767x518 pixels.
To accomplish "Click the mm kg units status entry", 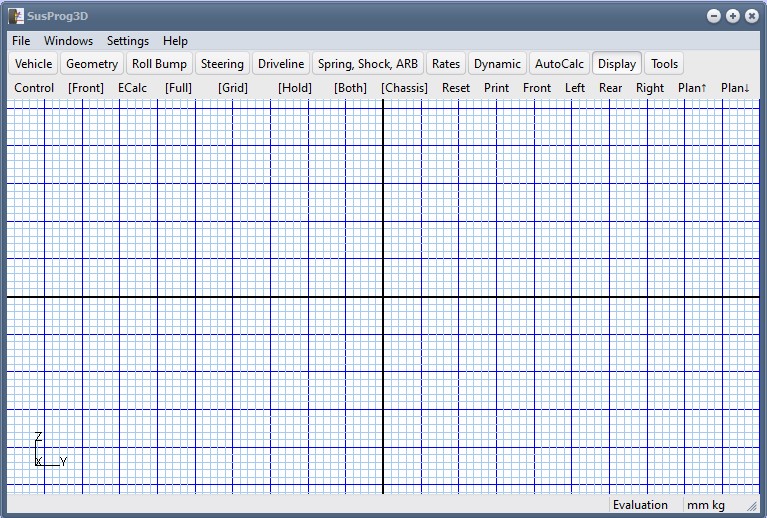I will pyautogui.click(x=705, y=505).
